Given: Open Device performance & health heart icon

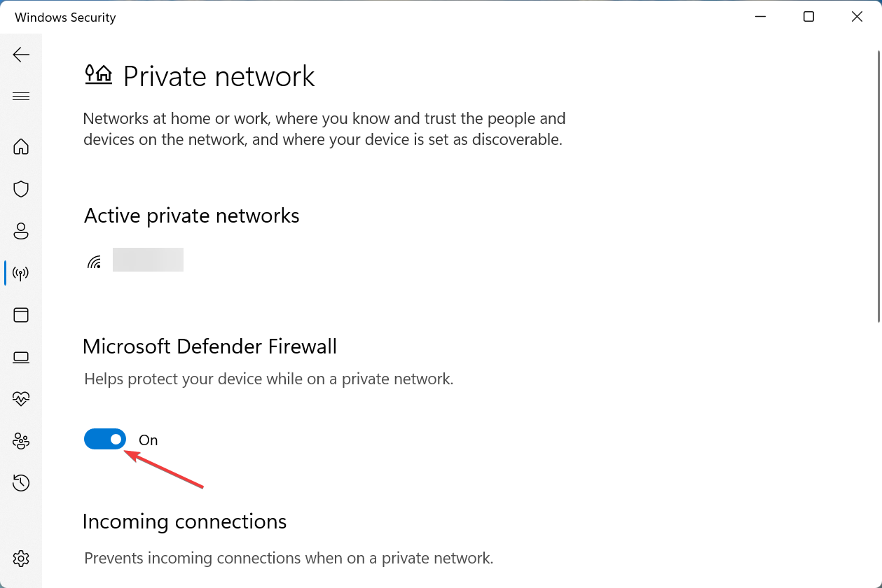Looking at the screenshot, I should coord(21,399).
